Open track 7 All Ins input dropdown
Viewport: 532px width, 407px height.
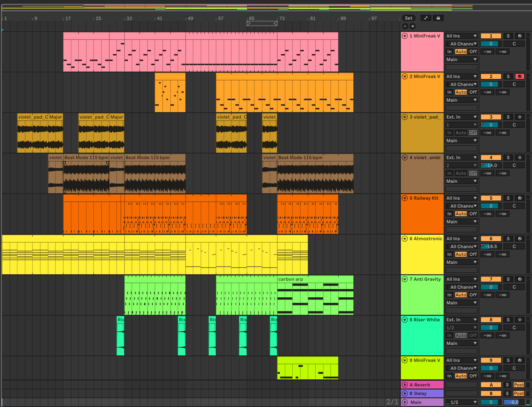pos(461,279)
